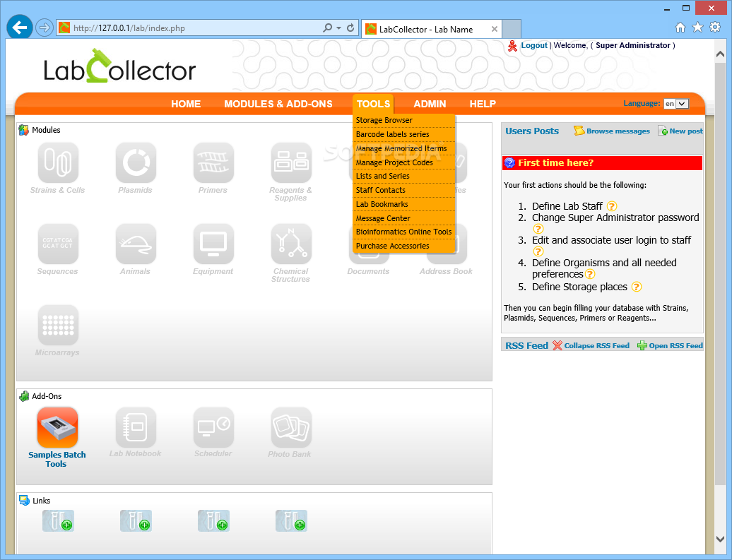This screenshot has height=560, width=732.
Task: Choose Barcode labels series menu entry
Action: pyautogui.click(x=404, y=134)
